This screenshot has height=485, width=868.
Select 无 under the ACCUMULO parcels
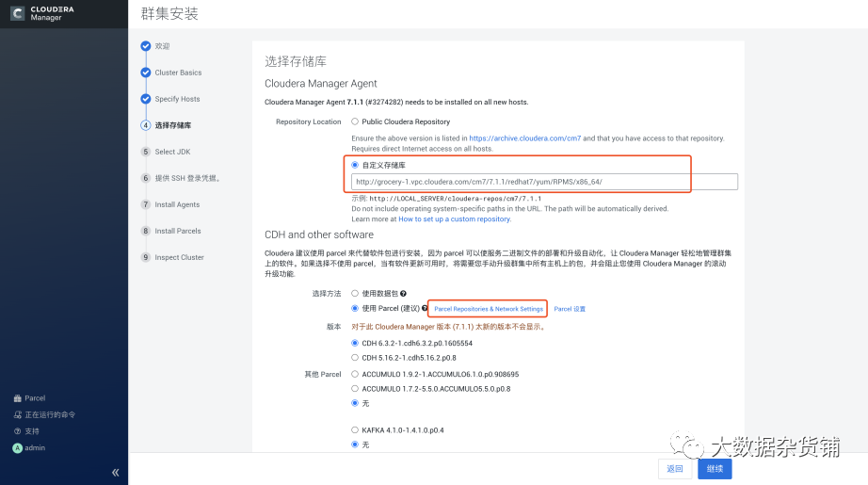tap(355, 403)
